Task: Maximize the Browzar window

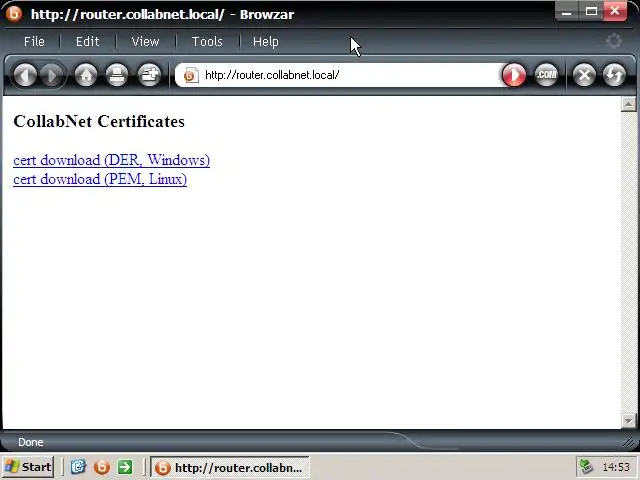Action: tap(591, 11)
